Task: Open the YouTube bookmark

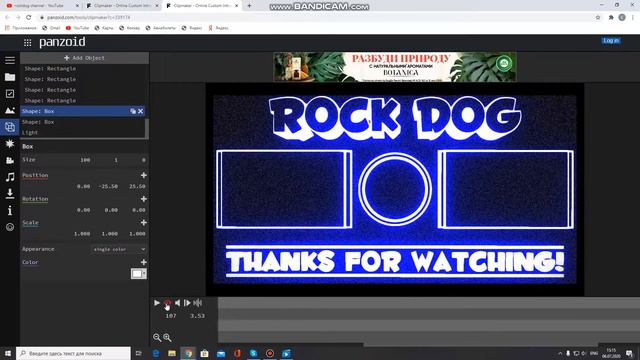Action: [77, 28]
